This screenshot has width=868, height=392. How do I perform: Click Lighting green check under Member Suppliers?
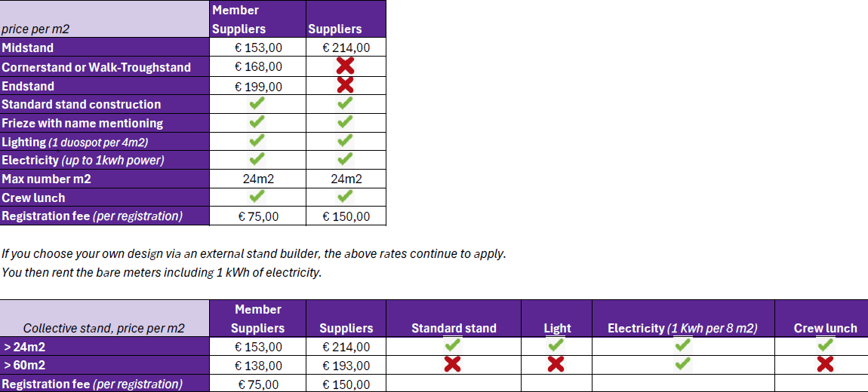click(x=257, y=140)
